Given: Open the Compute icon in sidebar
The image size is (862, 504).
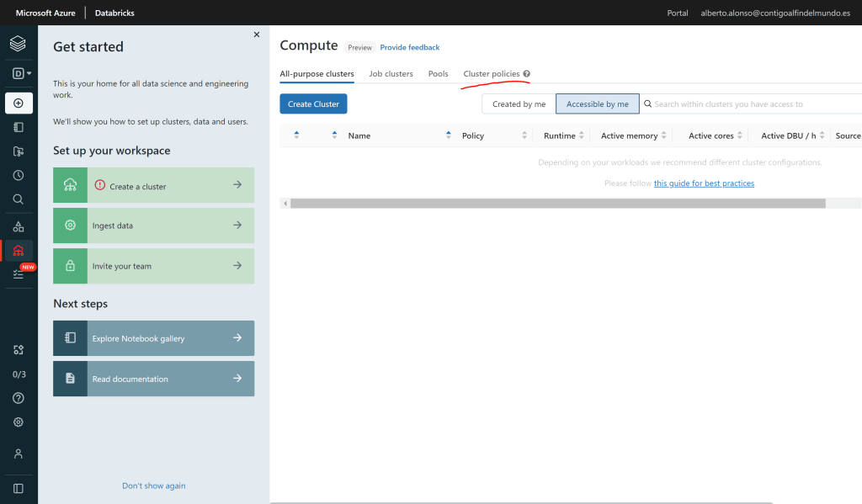Looking at the screenshot, I should pyautogui.click(x=19, y=251).
